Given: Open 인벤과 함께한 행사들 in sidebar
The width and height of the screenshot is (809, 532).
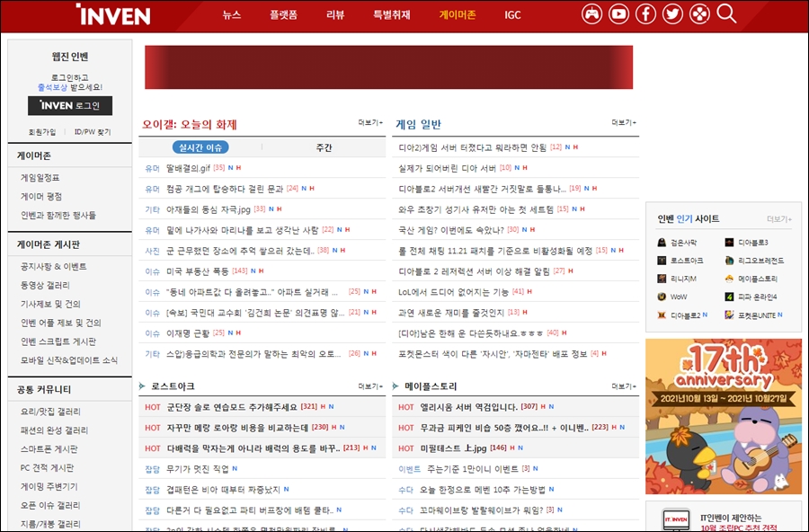Looking at the screenshot, I should 58,215.
